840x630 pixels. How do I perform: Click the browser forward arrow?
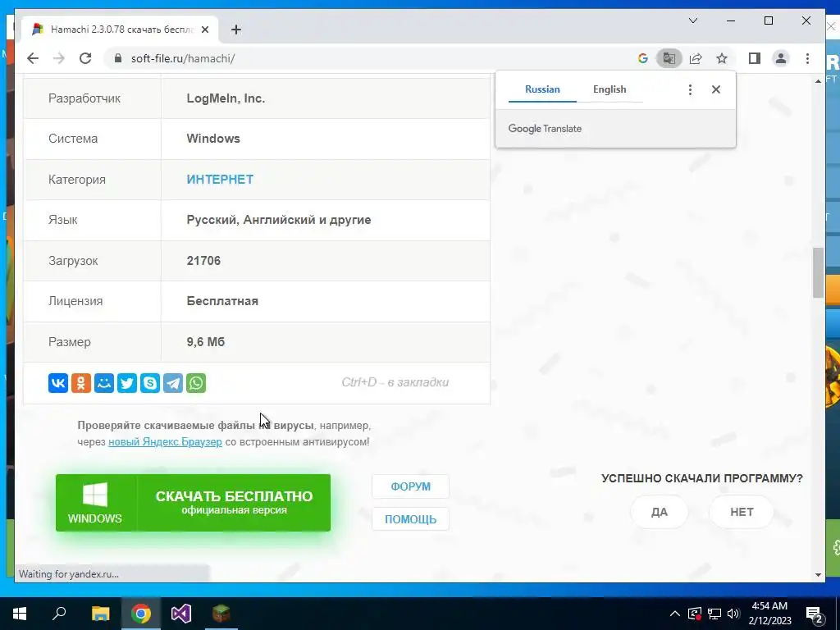click(x=59, y=58)
